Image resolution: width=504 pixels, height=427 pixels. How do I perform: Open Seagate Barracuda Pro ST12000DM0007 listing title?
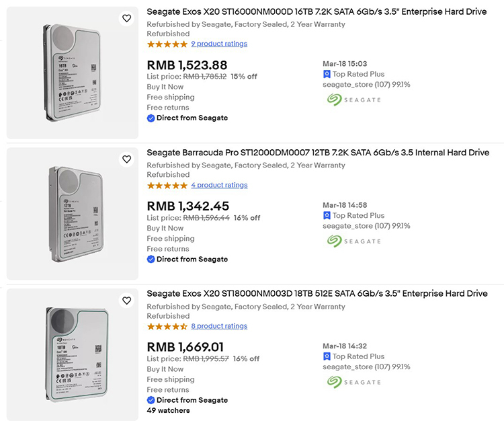318,153
